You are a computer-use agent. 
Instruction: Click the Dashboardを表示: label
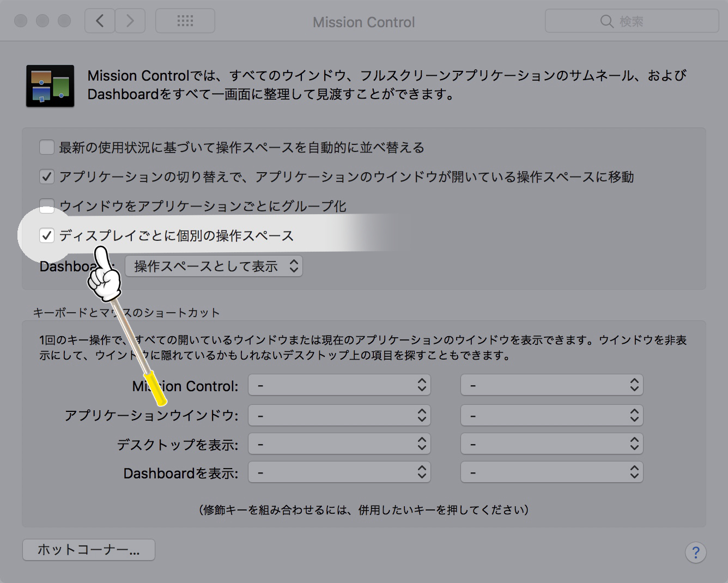click(181, 473)
